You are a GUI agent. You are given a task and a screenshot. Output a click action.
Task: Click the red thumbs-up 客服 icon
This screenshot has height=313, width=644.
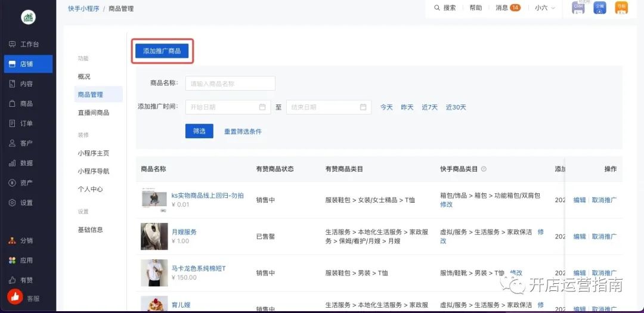tap(15, 296)
